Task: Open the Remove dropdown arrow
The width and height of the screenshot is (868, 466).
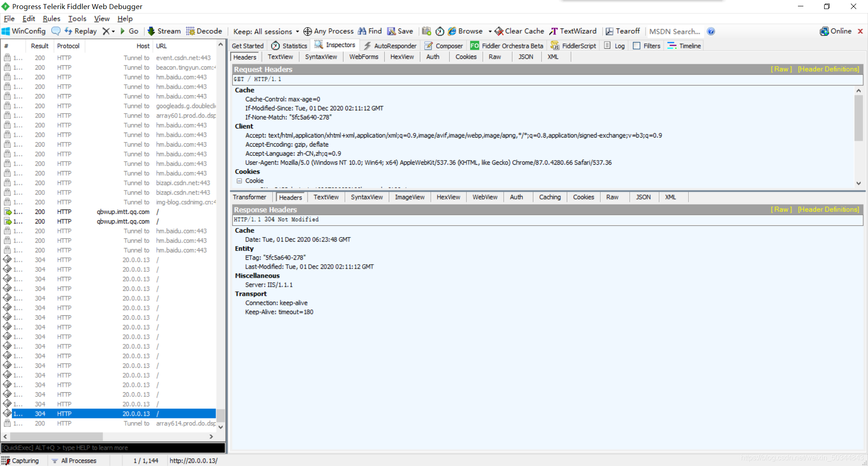Action: (x=113, y=32)
